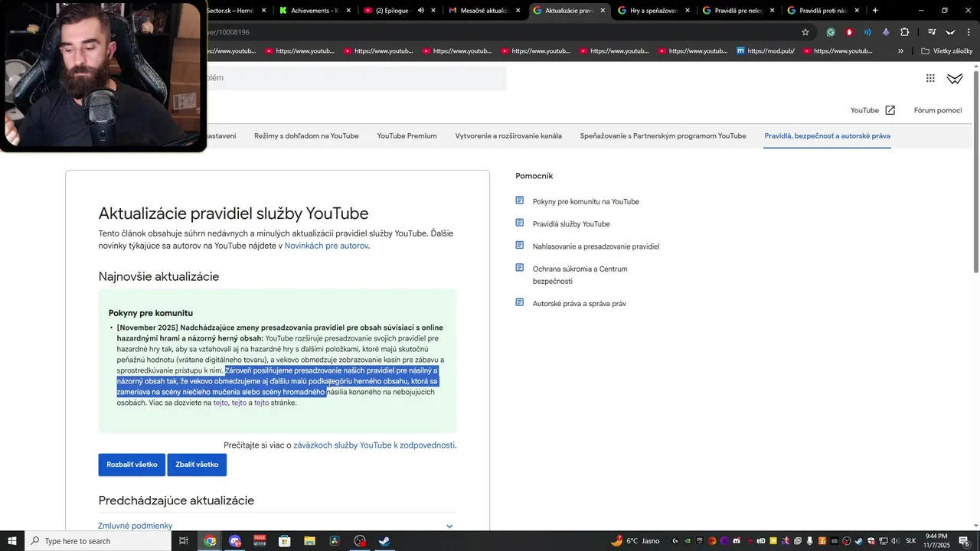Viewport: 980px width, 551px height.
Task: Open 'Nahlasovanie a presadzovanie pravidiel' article
Action: [596, 246]
